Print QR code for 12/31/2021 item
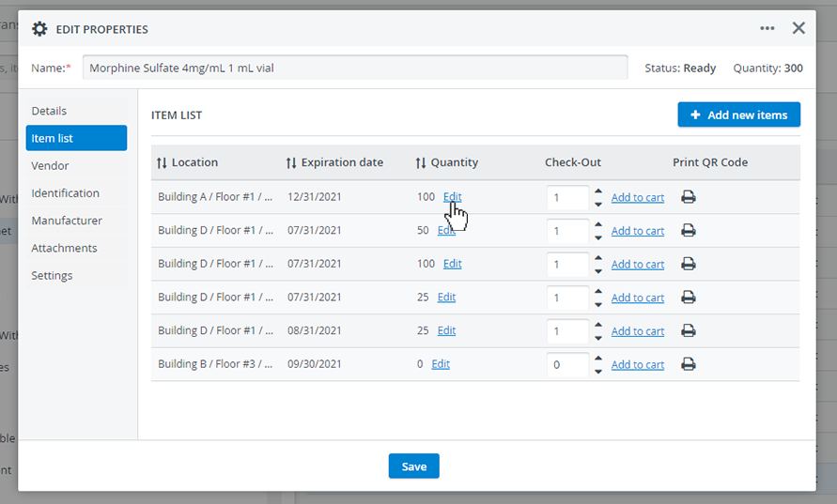This screenshot has width=837, height=504. pyautogui.click(x=688, y=197)
